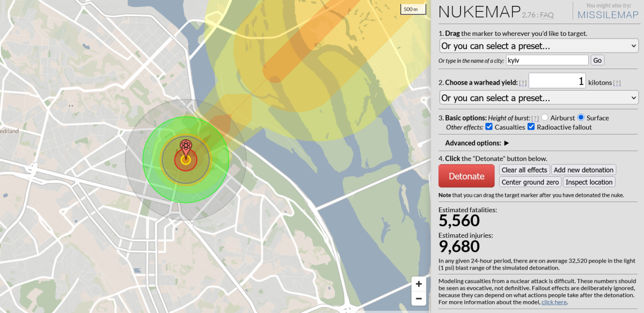Select the Surface burst option
This screenshot has width=644, height=313.
581,117
